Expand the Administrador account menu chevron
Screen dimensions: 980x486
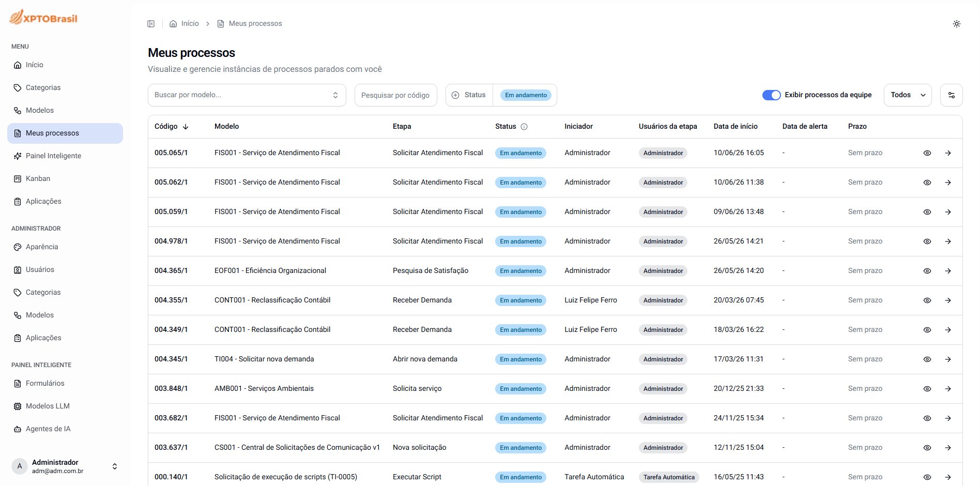115,466
